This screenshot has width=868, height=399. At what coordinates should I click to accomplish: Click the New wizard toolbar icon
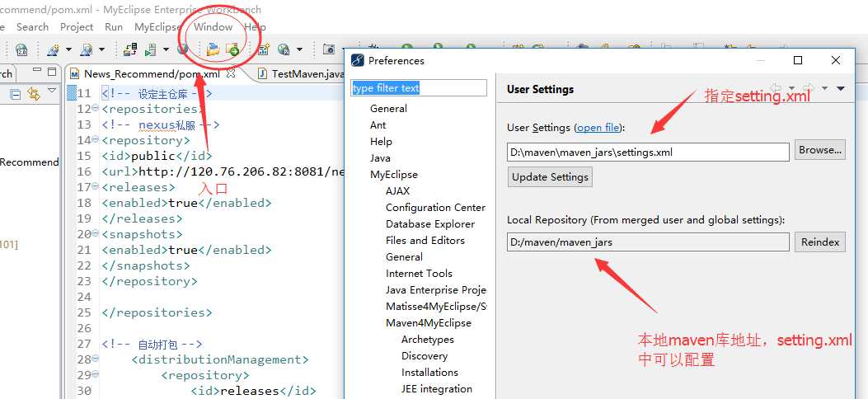(53, 49)
